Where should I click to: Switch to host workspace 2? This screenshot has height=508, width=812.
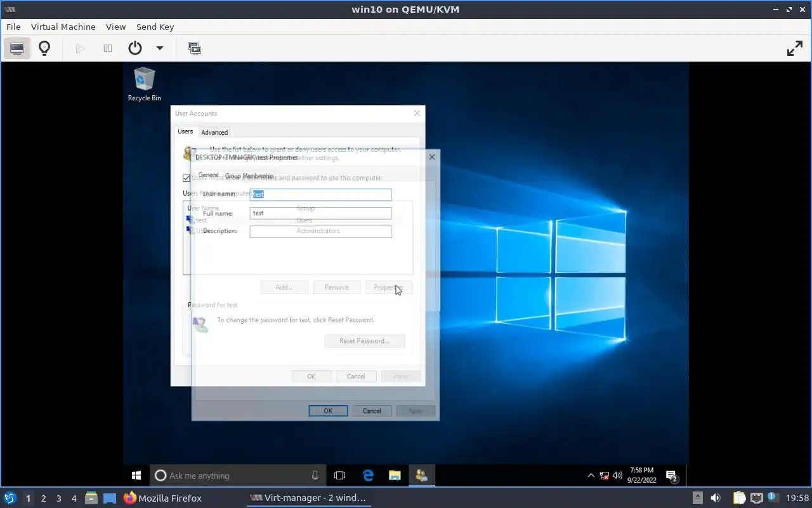pyautogui.click(x=43, y=498)
